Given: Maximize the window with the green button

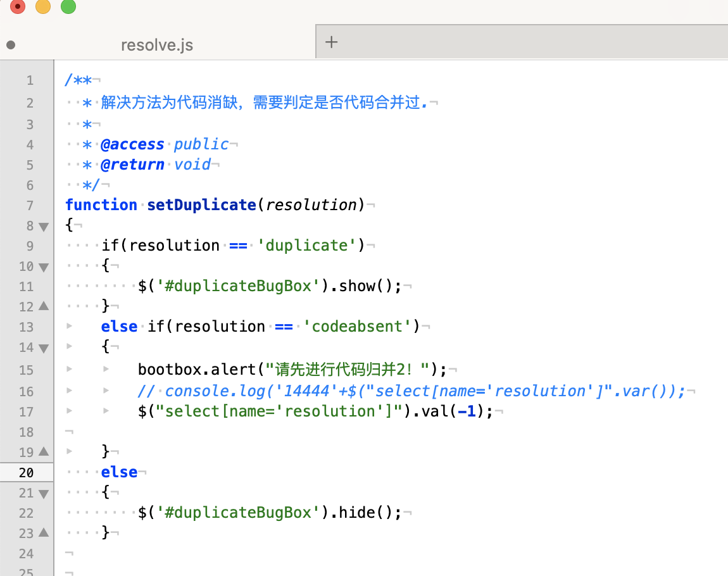Looking at the screenshot, I should click(68, 7).
